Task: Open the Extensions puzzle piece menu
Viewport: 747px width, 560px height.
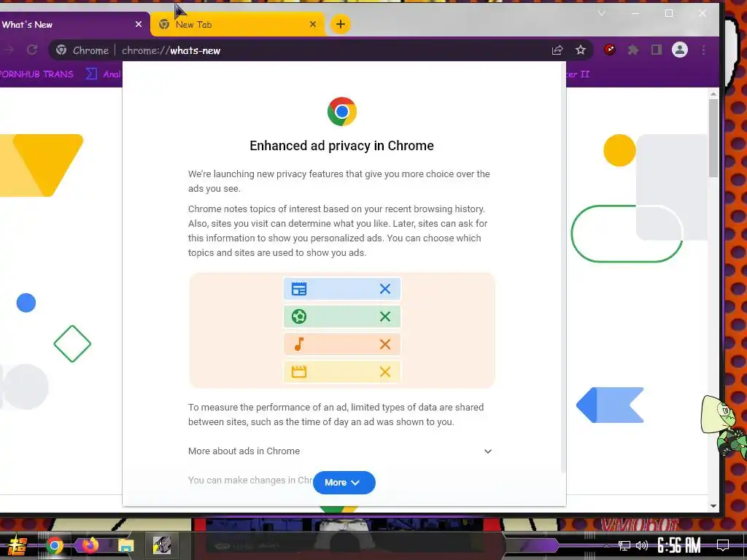Action: [632, 50]
